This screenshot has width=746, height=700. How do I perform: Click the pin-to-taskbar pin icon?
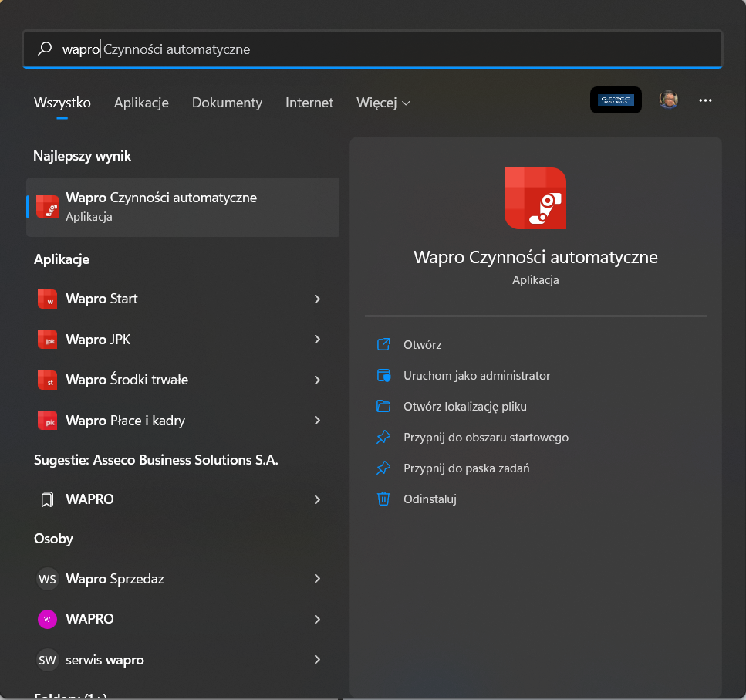(x=383, y=468)
